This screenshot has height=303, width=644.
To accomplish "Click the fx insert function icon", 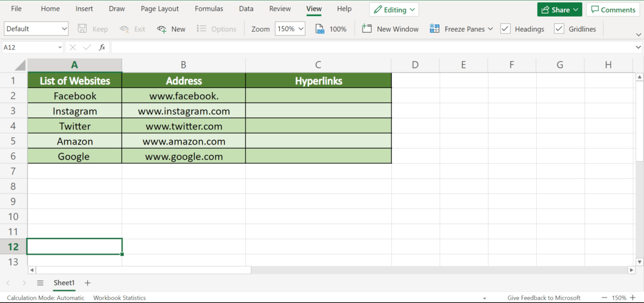I will coord(102,47).
